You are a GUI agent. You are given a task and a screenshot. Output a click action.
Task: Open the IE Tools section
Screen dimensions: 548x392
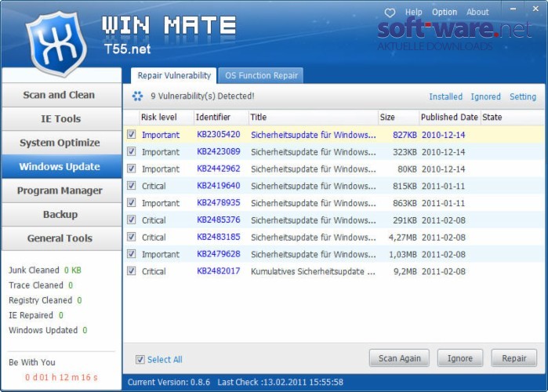(61, 119)
